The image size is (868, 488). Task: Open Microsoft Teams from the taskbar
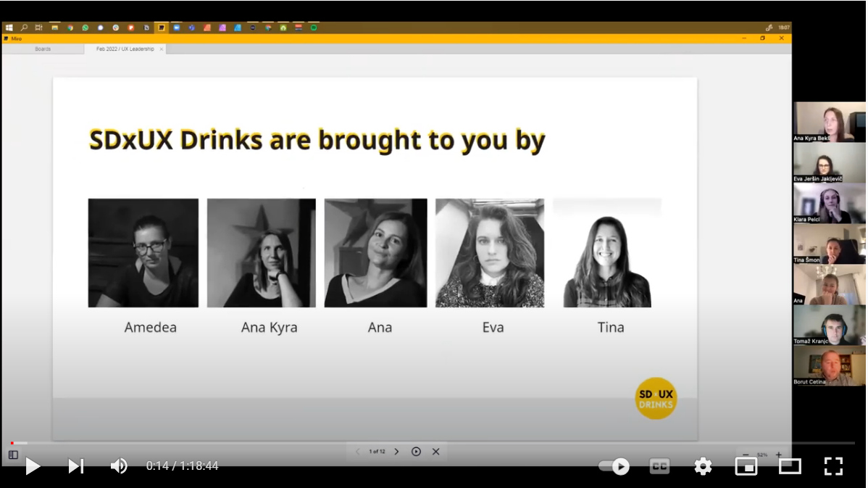coord(191,27)
